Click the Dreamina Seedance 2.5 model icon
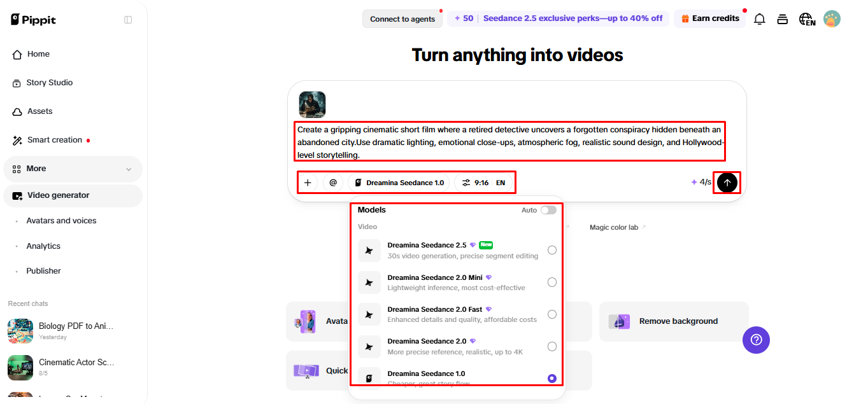 coord(369,251)
